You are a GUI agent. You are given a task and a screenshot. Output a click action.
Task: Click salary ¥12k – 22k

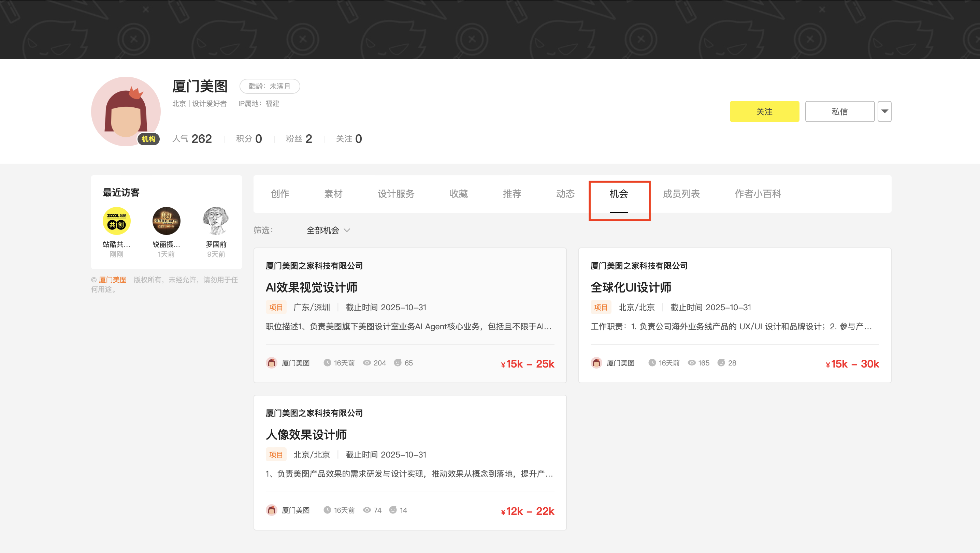click(528, 511)
